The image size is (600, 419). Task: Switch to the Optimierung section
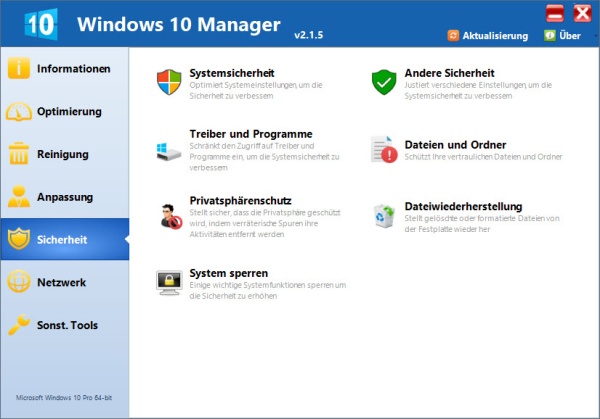click(x=65, y=111)
